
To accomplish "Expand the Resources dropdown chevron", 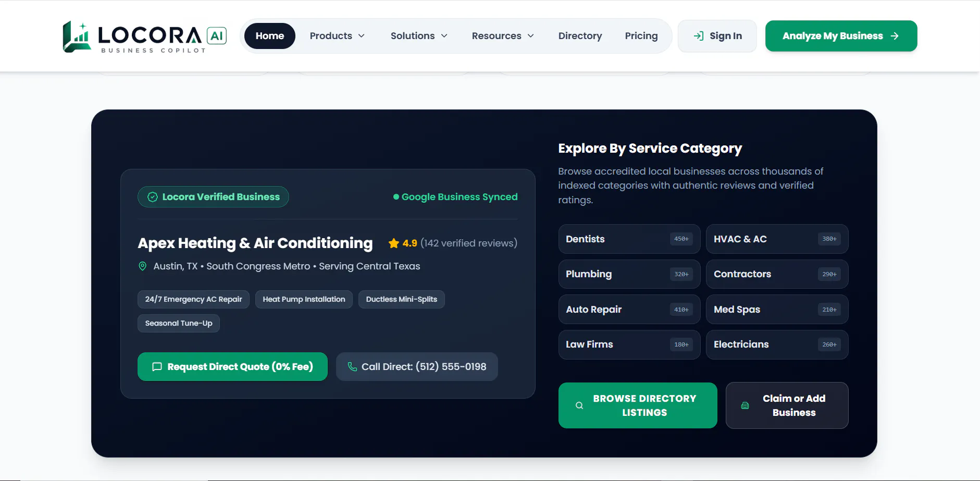I will click(531, 36).
